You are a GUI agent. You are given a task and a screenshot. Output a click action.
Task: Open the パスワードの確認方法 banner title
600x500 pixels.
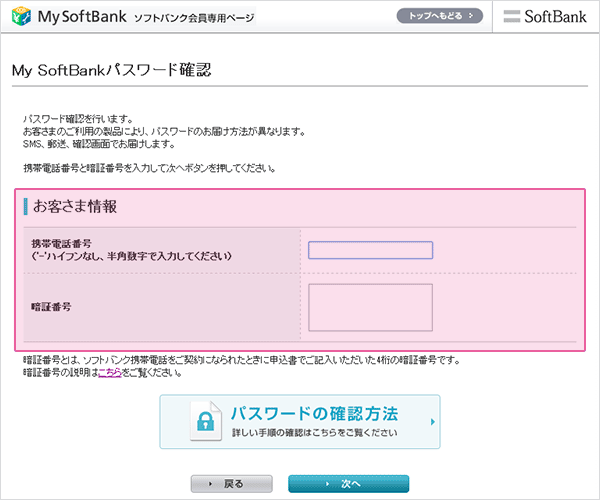(x=314, y=413)
